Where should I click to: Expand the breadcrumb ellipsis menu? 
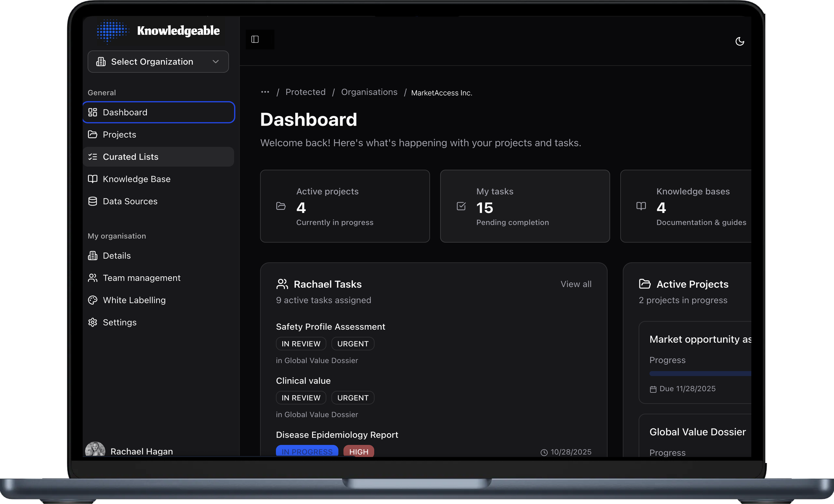[265, 92]
